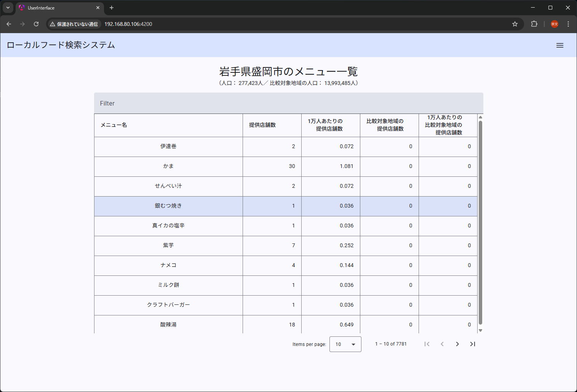The width and height of the screenshot is (577, 392).
Task: Select the 酸辣湯 menu row
Action: click(286, 325)
